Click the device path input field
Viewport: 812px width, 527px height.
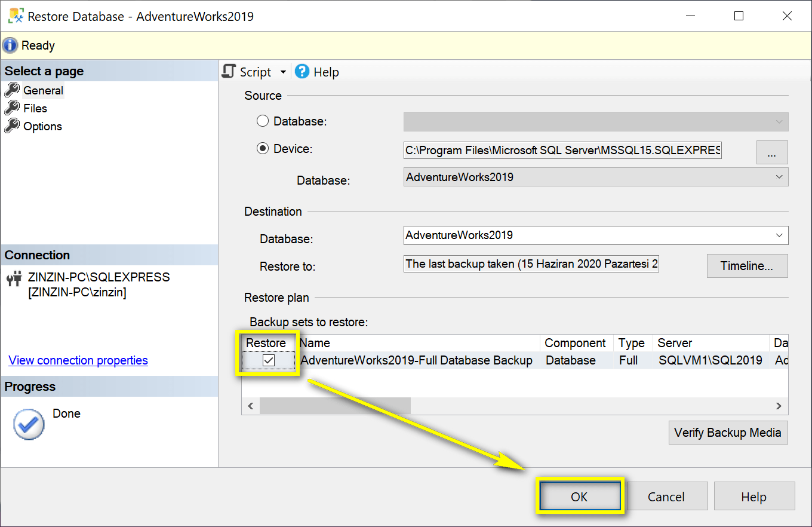(x=562, y=151)
